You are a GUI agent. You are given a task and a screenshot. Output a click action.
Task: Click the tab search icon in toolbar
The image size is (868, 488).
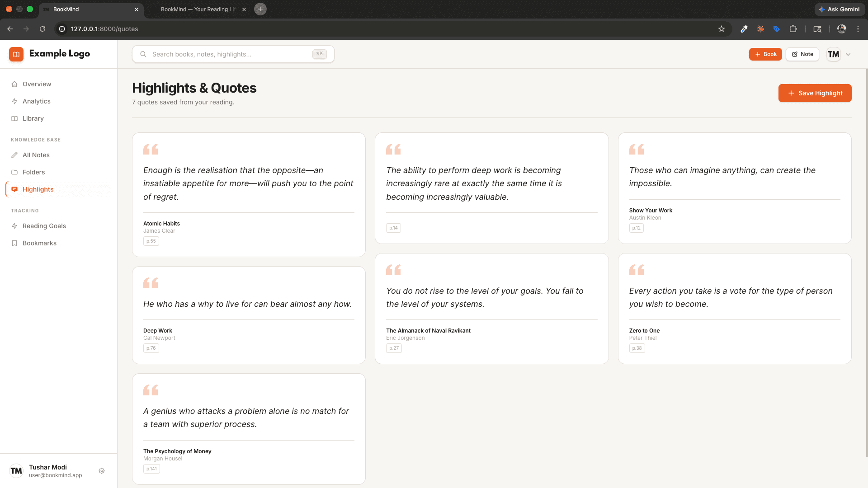[817, 29]
